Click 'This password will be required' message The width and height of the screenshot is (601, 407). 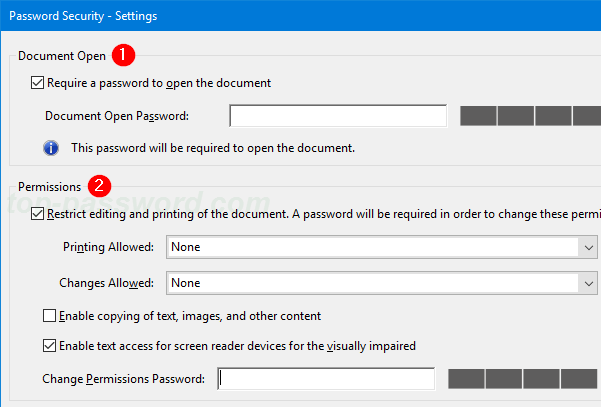(x=213, y=148)
